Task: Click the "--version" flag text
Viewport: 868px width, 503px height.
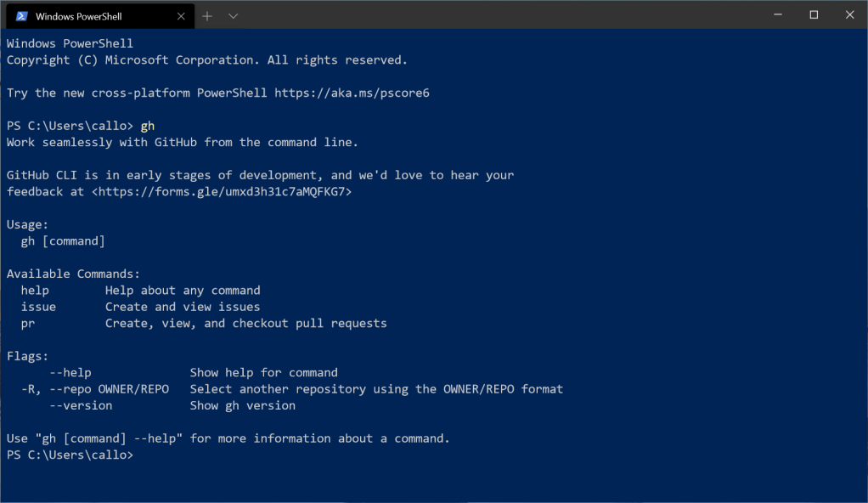Action: tap(81, 406)
